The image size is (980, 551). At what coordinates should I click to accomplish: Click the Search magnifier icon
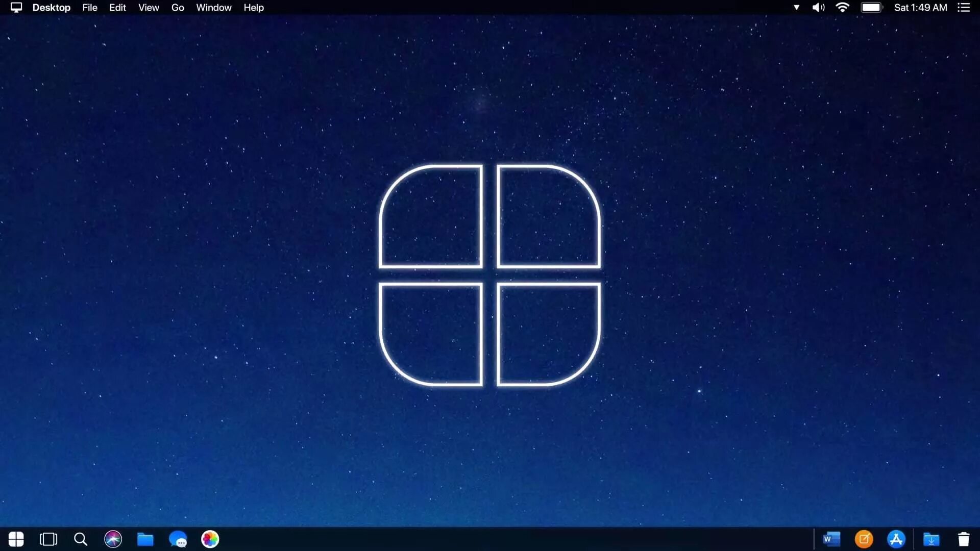[81, 539]
